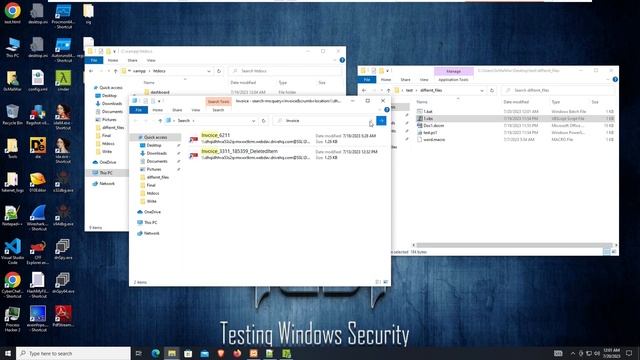The width and height of the screenshot is (640, 360).
Task: Open Task View on taskbar
Action: (x=139, y=353)
